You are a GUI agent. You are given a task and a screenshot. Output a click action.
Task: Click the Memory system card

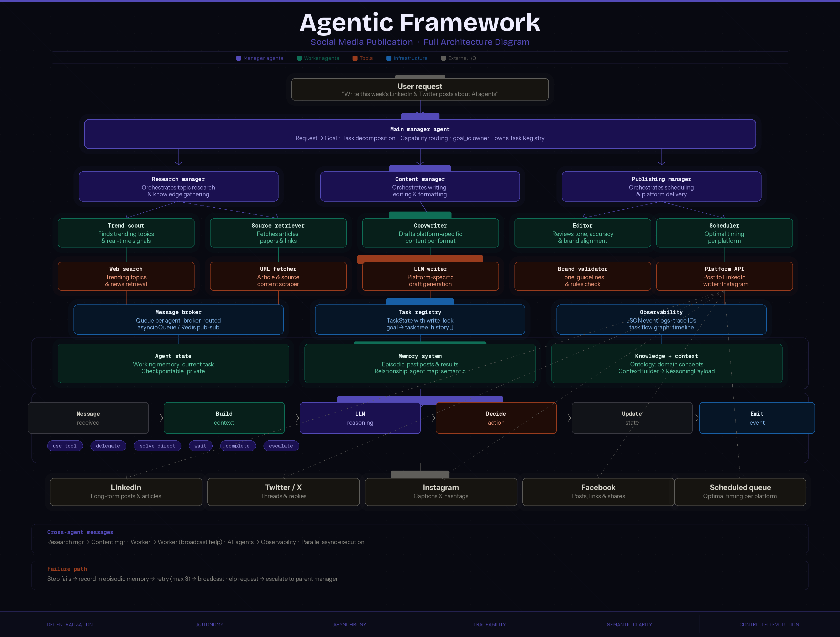pos(420,363)
